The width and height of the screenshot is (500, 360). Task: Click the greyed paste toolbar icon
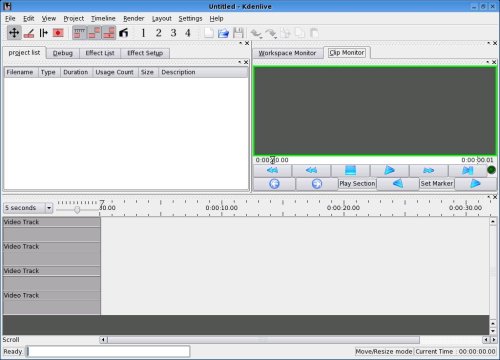(314, 33)
